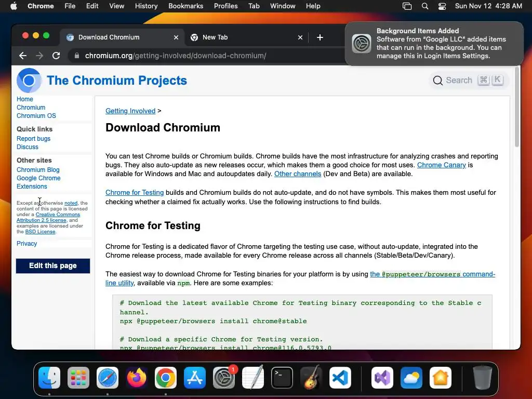Open the Profiles menu
Screen dimensions: 532x399
pyautogui.click(x=225, y=6)
